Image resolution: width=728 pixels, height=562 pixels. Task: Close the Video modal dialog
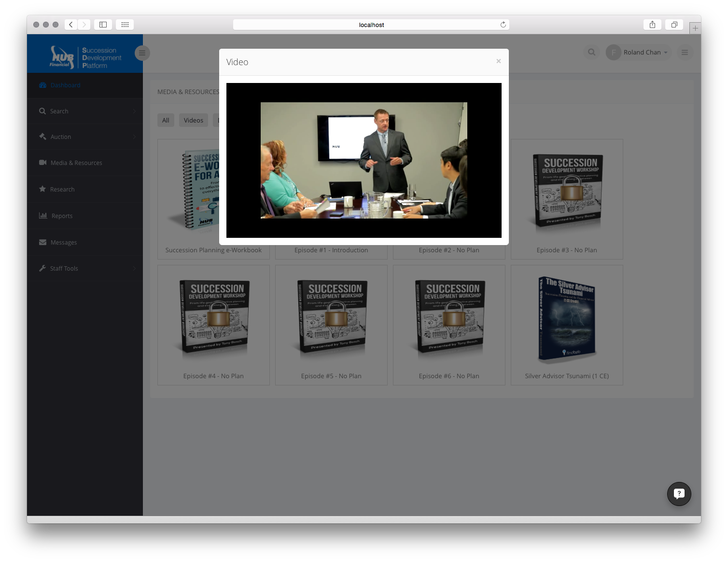(498, 61)
